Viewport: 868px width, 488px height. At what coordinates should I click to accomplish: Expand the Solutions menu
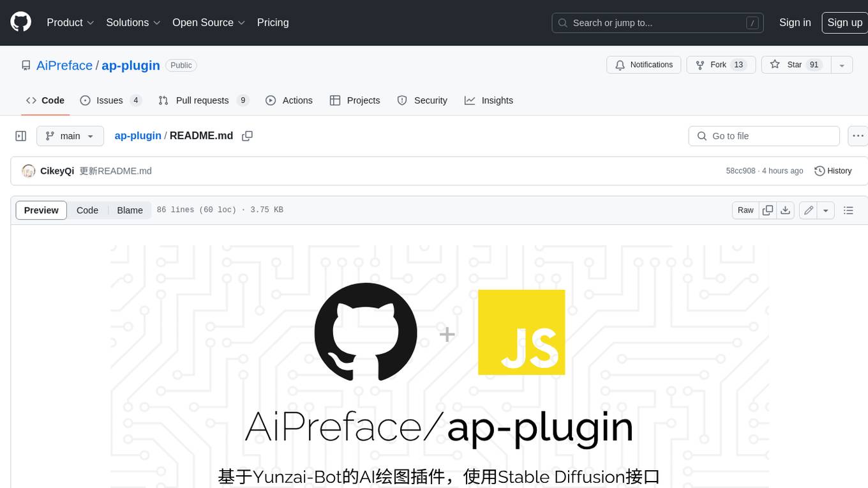tap(133, 22)
